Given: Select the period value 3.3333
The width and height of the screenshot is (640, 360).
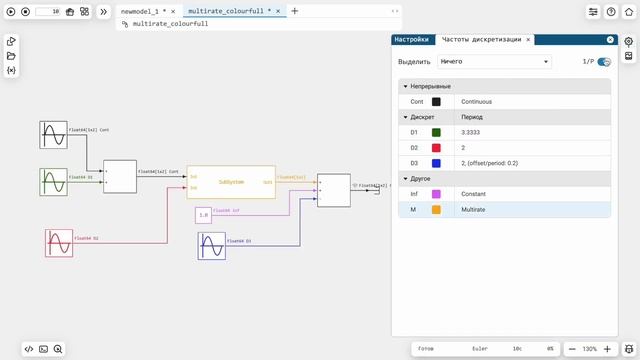Looking at the screenshot, I should tap(470, 132).
